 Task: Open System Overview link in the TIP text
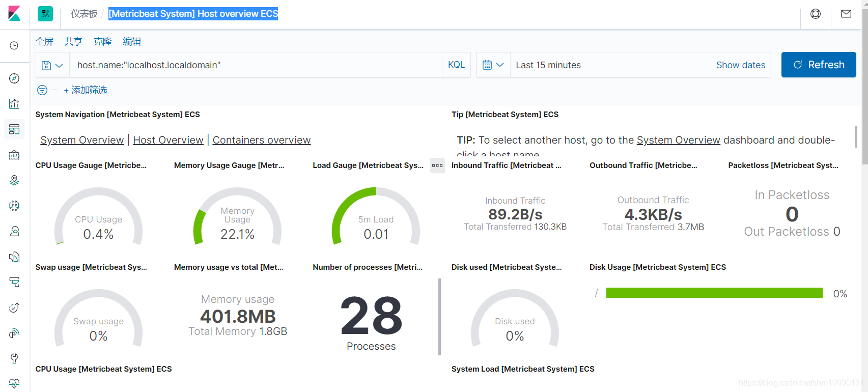(678, 140)
